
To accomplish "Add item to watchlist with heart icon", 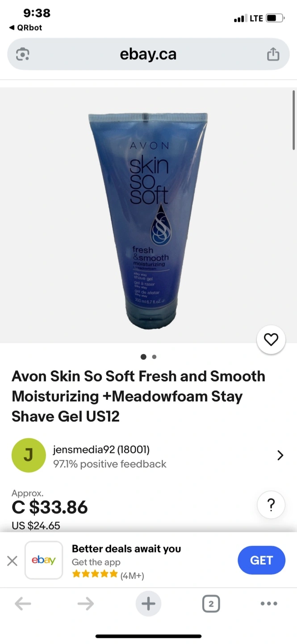I will click(271, 340).
